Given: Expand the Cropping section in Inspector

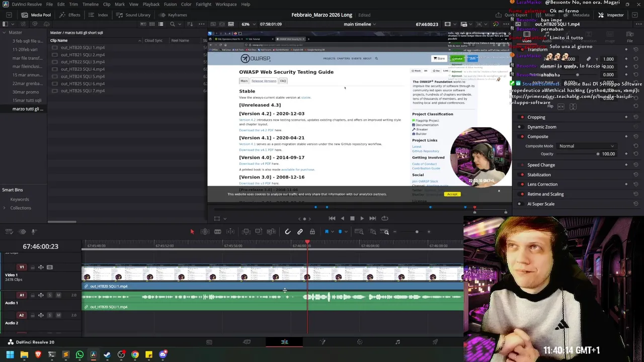Looking at the screenshot, I should [x=536, y=117].
